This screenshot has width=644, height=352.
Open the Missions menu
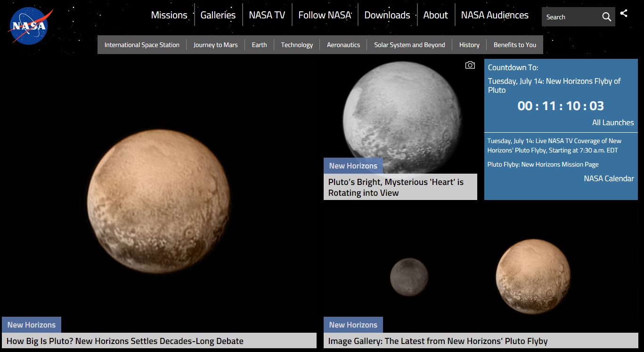(x=169, y=15)
